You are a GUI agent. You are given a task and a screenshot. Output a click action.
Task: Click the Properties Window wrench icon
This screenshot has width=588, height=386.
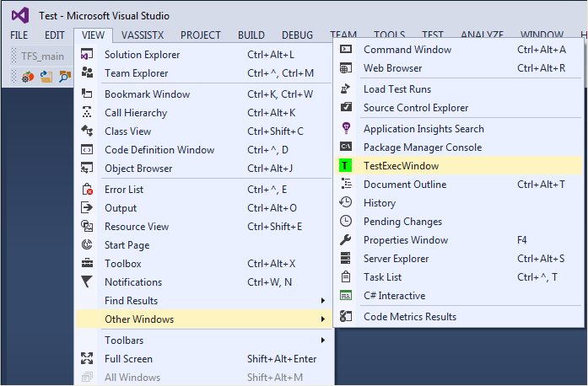(x=345, y=239)
